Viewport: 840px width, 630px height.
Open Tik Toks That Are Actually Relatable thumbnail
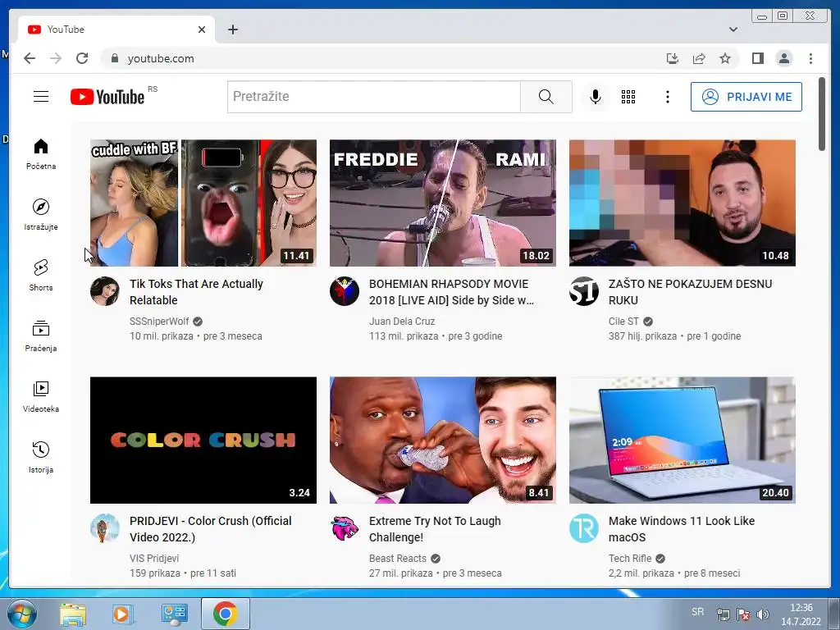tap(203, 203)
